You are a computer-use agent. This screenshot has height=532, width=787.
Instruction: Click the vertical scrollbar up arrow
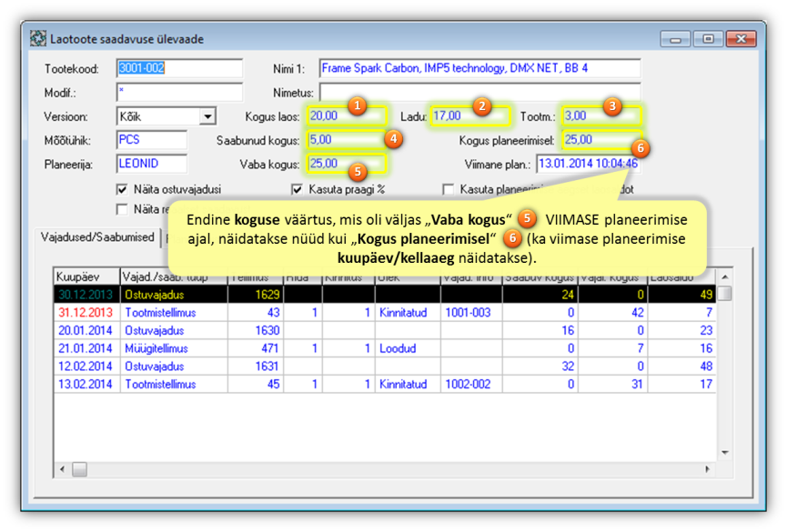725,277
